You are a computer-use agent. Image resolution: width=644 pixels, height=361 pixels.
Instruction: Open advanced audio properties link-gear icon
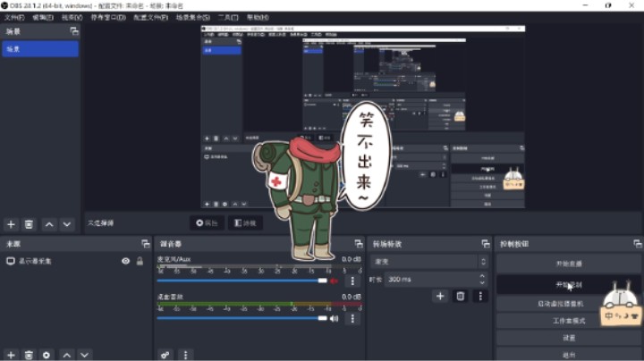point(165,355)
